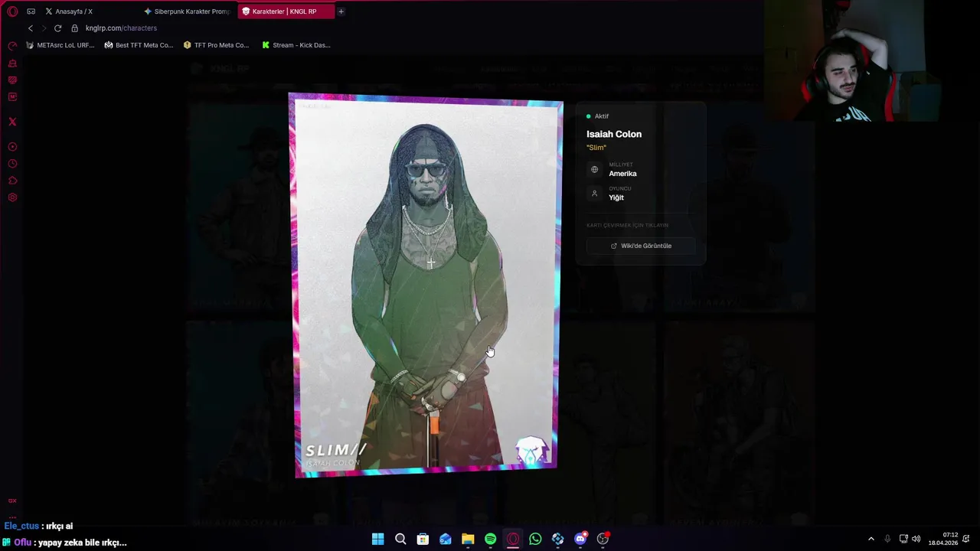Open Discord from the taskbar
The height and width of the screenshot is (551, 980).
pos(580,539)
